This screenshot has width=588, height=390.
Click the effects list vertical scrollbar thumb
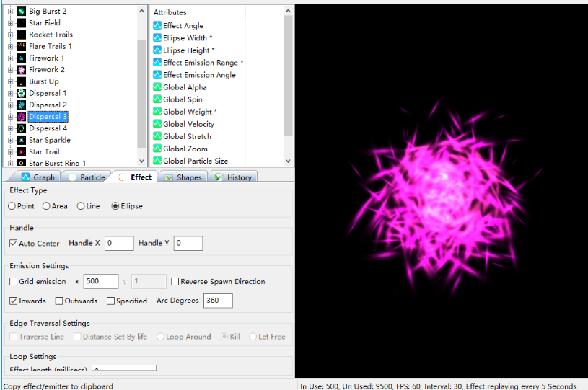tap(141, 94)
